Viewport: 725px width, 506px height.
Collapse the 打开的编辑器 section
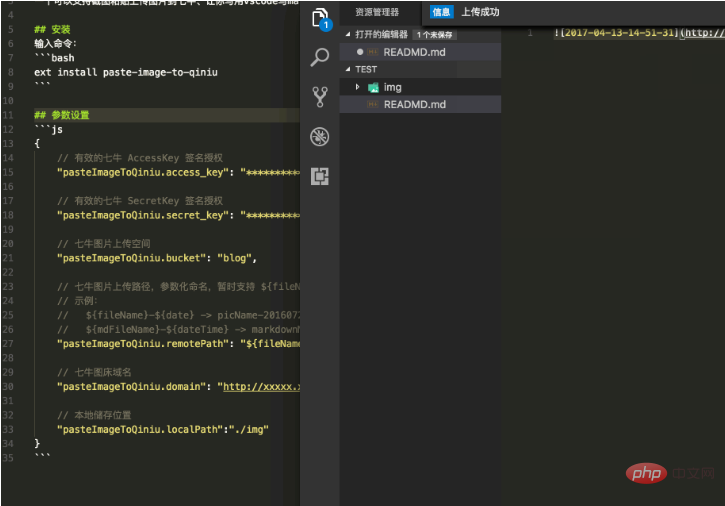[x=347, y=34]
